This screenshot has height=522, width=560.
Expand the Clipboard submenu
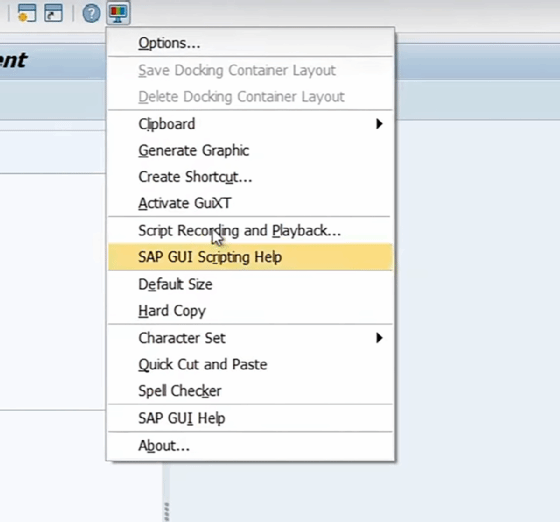pyautogui.click(x=250, y=124)
